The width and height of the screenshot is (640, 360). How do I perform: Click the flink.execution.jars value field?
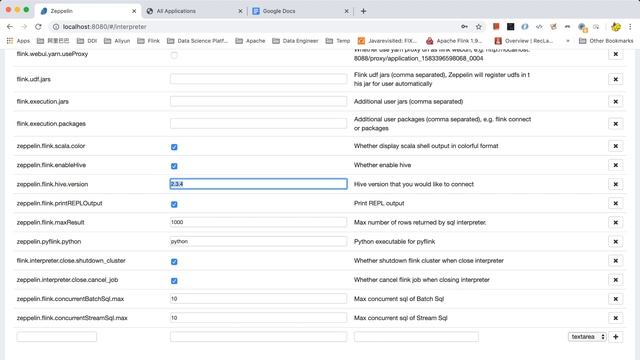[x=258, y=101]
